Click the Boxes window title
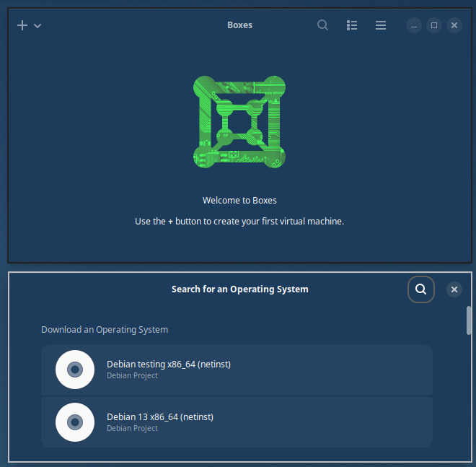The height and width of the screenshot is (467, 476). coord(240,25)
